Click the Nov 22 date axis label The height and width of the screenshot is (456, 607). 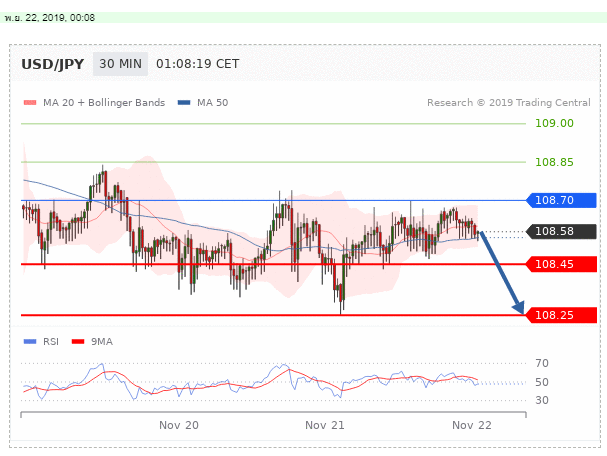click(x=472, y=425)
